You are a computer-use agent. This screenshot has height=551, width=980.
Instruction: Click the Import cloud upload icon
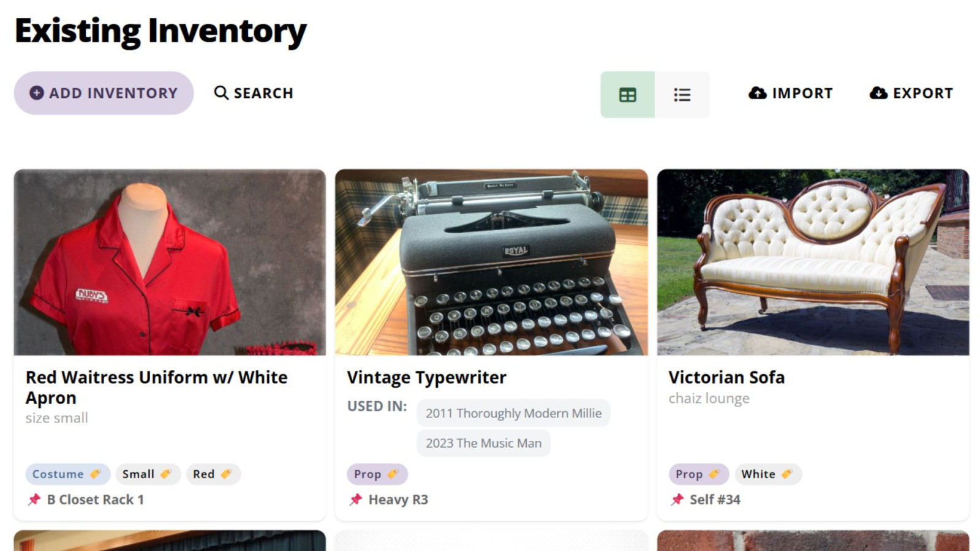[x=758, y=93]
